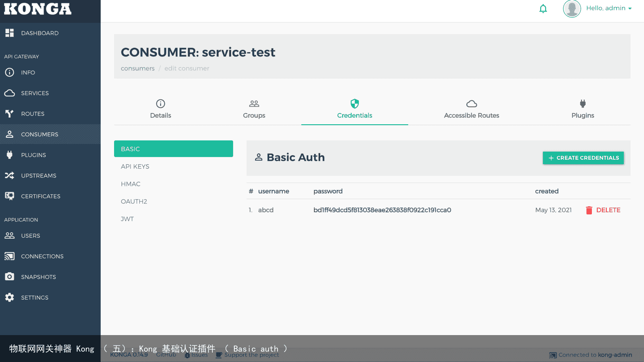The image size is (644, 362).
Task: Click the Details tab info icon
Action: pos(160,104)
